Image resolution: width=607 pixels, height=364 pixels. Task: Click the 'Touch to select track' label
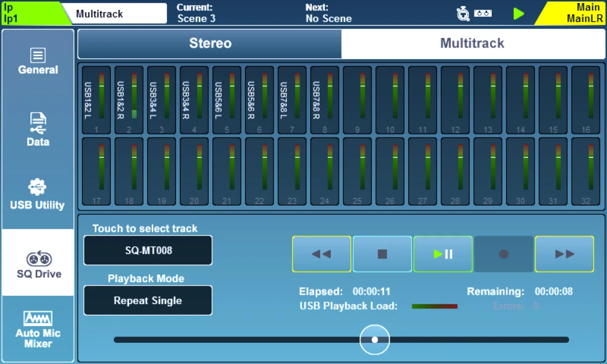(x=145, y=229)
